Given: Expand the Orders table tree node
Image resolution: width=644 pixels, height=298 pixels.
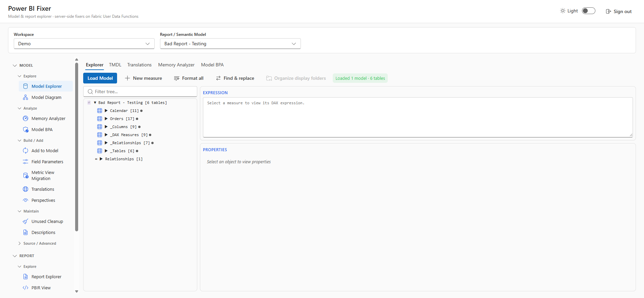Looking at the screenshot, I should click(106, 119).
